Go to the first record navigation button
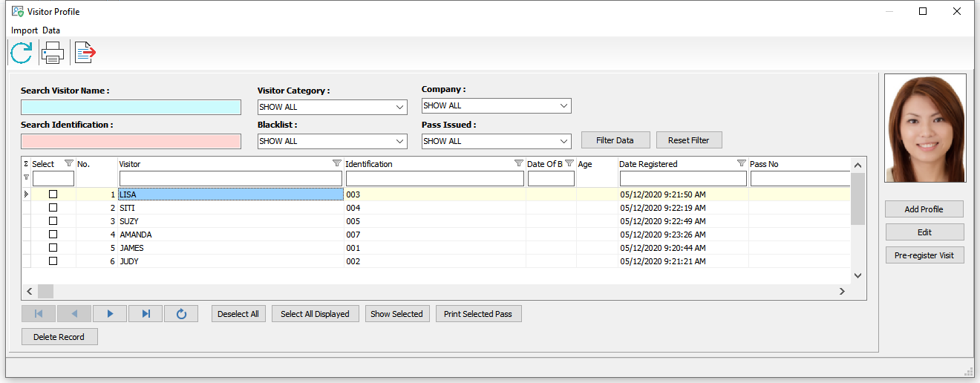The image size is (980, 383). (x=39, y=314)
